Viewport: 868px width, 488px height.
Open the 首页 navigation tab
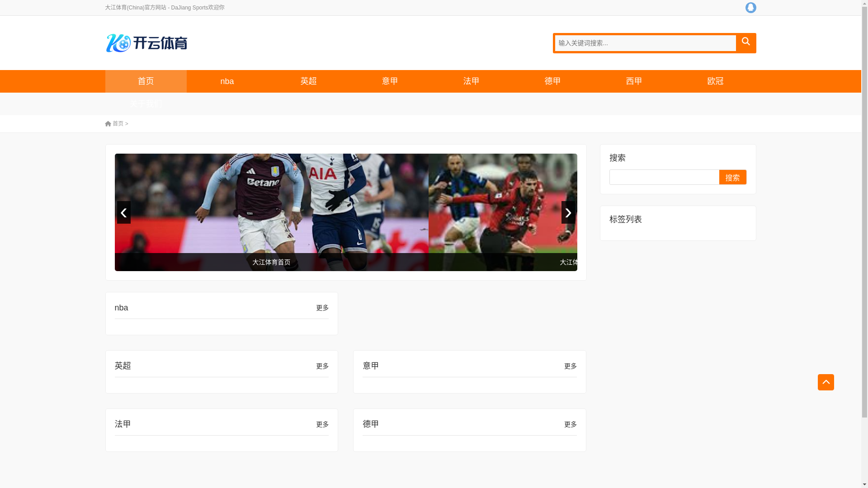tap(146, 81)
